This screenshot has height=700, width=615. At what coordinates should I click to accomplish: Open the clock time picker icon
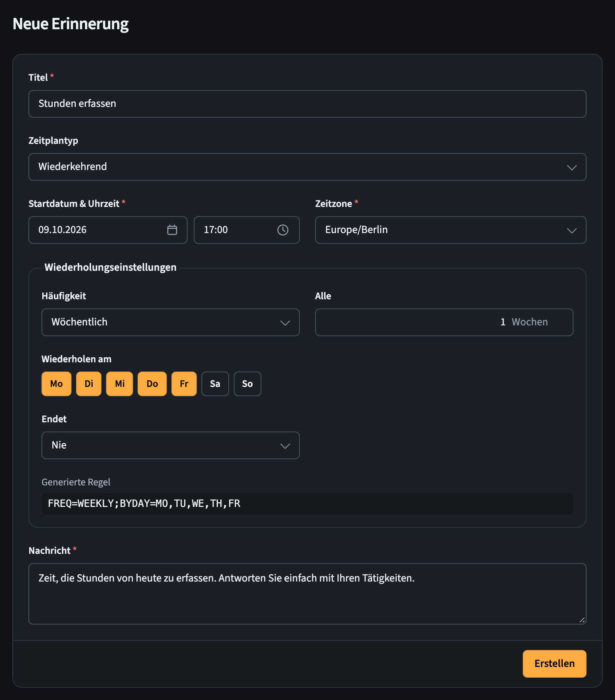tap(283, 230)
